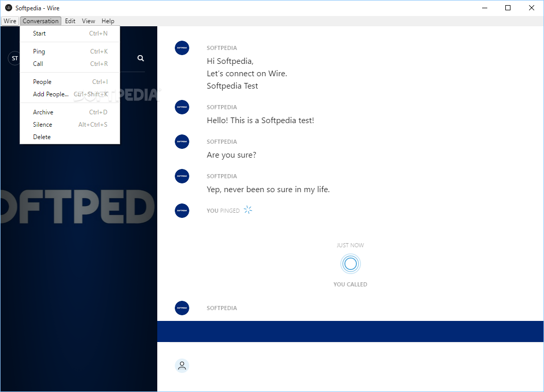Choose People menu entry
The image size is (544, 392).
click(70, 82)
